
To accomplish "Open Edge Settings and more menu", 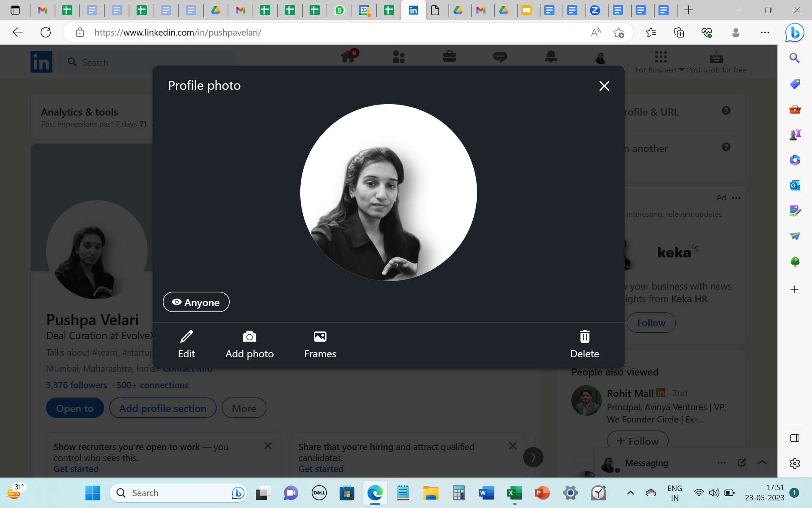I will click(x=765, y=33).
